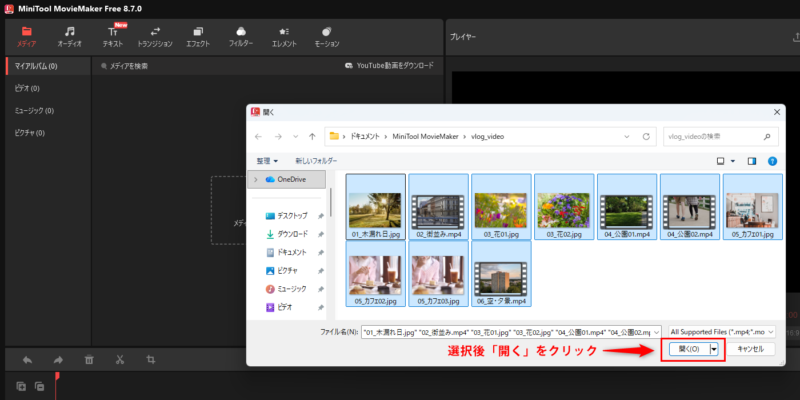Open ドキュメント in navigation pane
The height and width of the screenshot is (400, 800).
[292, 253]
